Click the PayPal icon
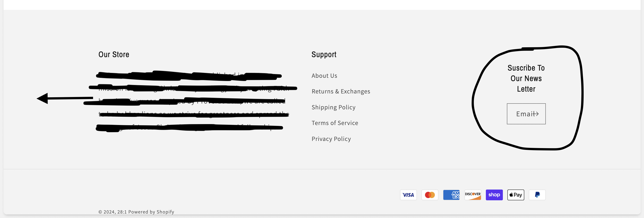 (537, 195)
